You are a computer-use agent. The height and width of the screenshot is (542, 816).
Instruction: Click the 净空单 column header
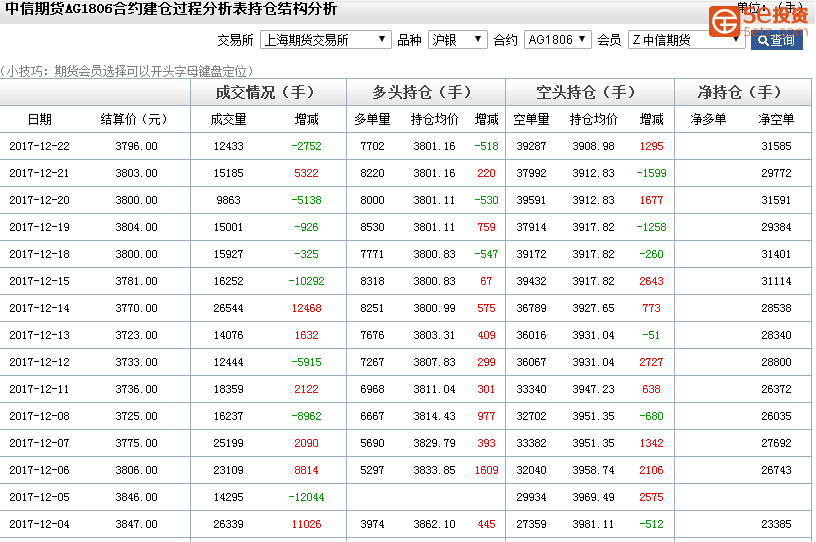pos(776,119)
